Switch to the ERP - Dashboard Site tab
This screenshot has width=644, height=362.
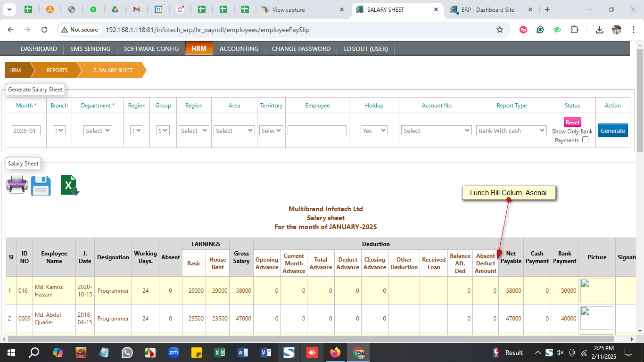point(487,9)
